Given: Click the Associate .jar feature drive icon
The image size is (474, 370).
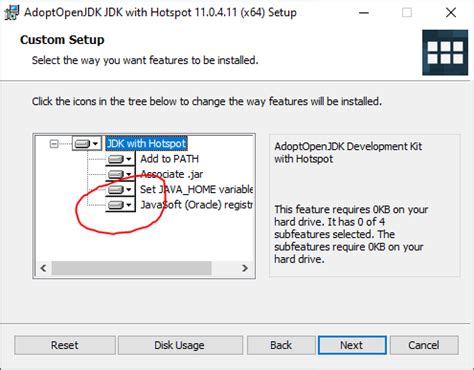Looking at the screenshot, I should [x=120, y=174].
